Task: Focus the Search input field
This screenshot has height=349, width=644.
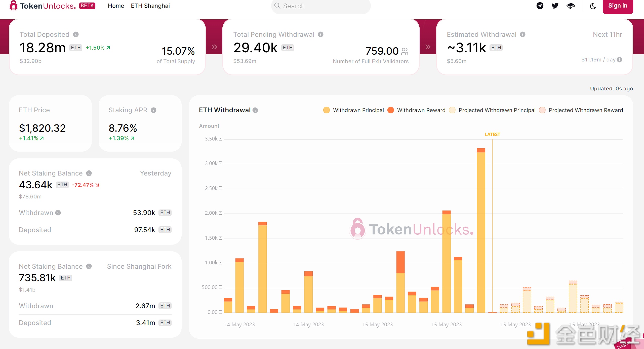Action: click(321, 6)
